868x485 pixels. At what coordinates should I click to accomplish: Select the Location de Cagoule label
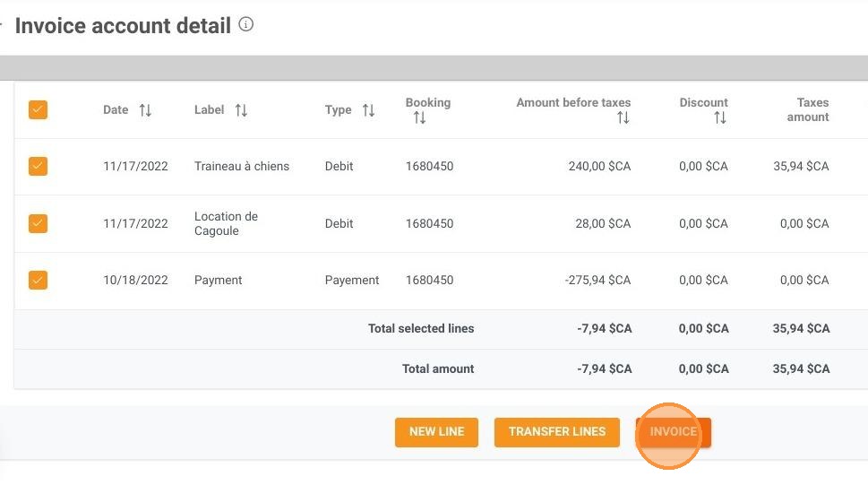point(226,223)
